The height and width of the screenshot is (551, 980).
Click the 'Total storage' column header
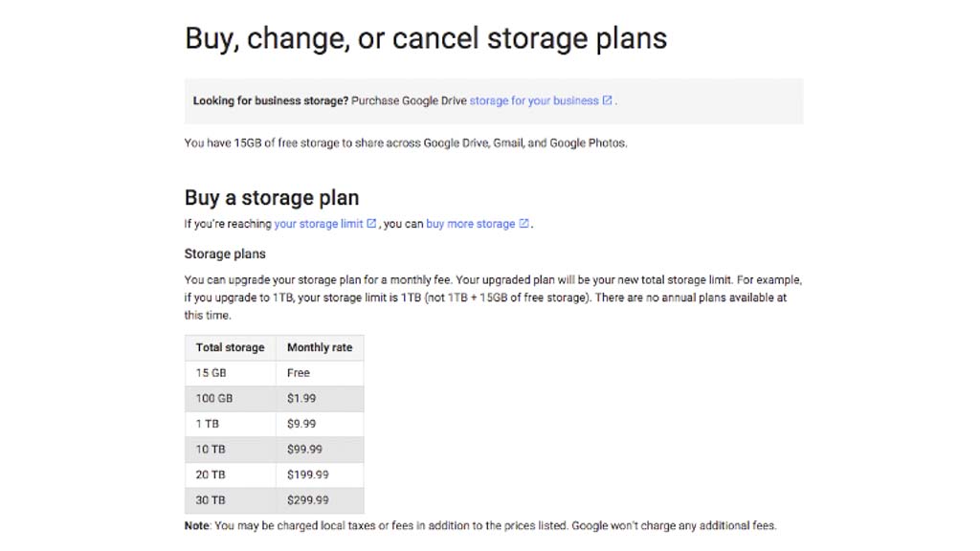pos(230,347)
